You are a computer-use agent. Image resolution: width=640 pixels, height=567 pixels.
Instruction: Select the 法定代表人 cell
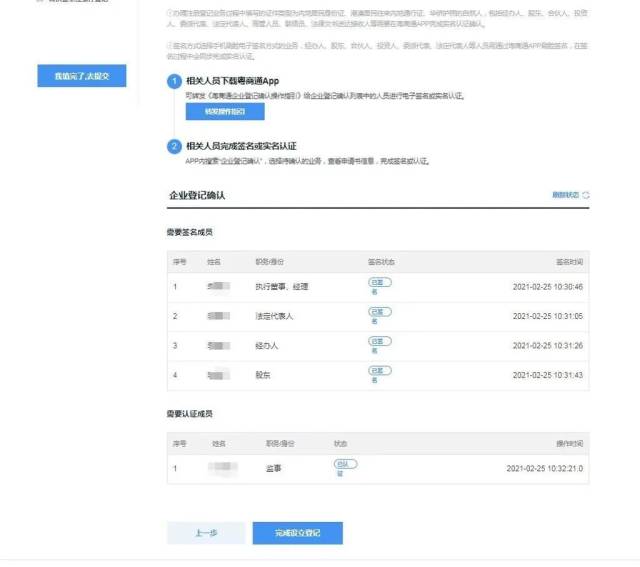(274, 316)
